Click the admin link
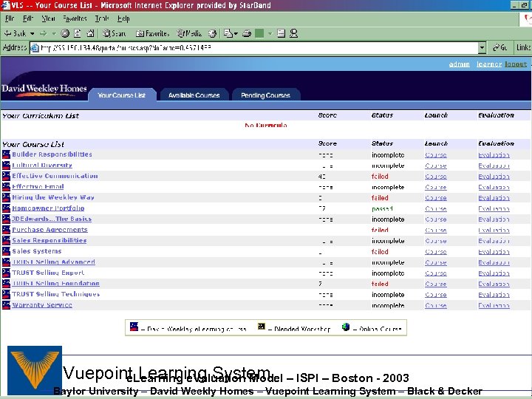The width and height of the screenshot is (532, 399). click(460, 64)
